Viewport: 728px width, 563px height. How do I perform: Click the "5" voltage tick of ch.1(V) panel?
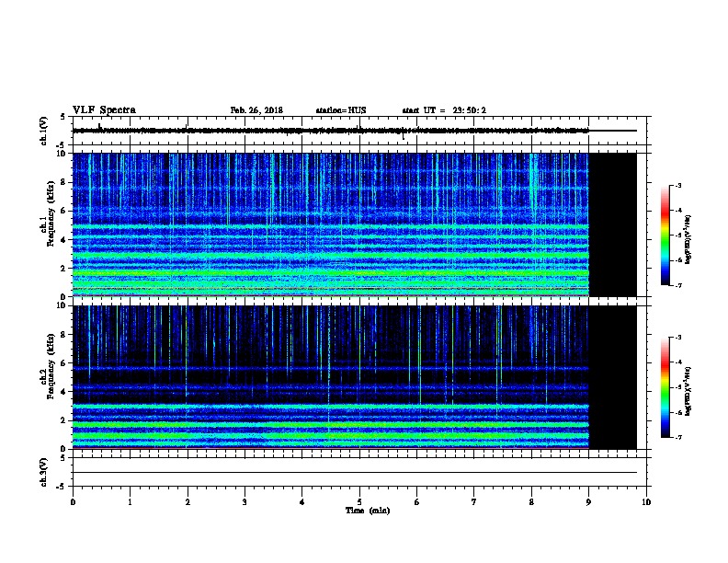click(63, 117)
